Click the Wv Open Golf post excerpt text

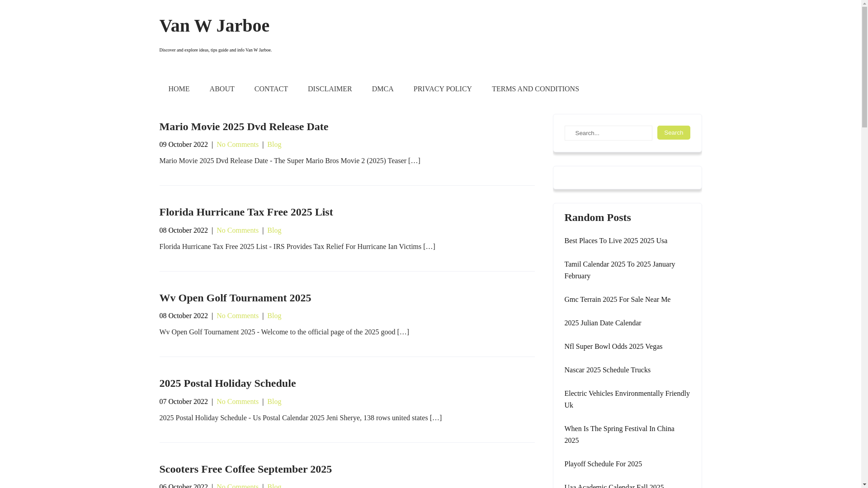coord(284,332)
